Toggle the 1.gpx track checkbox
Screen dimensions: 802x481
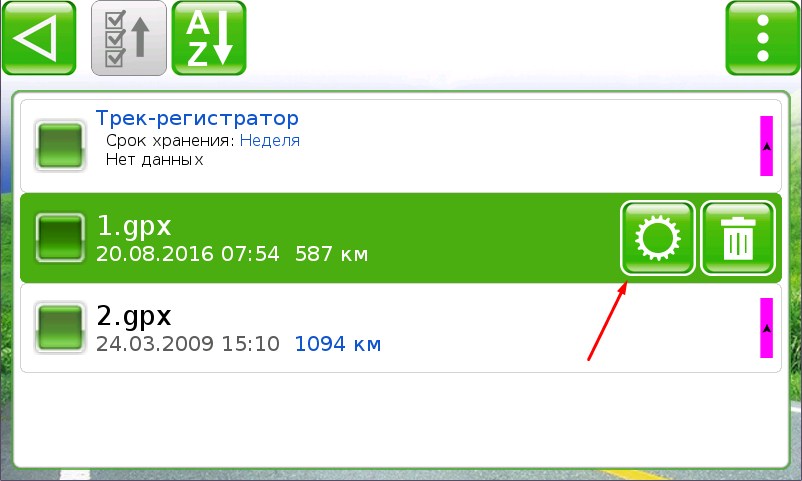click(x=59, y=238)
